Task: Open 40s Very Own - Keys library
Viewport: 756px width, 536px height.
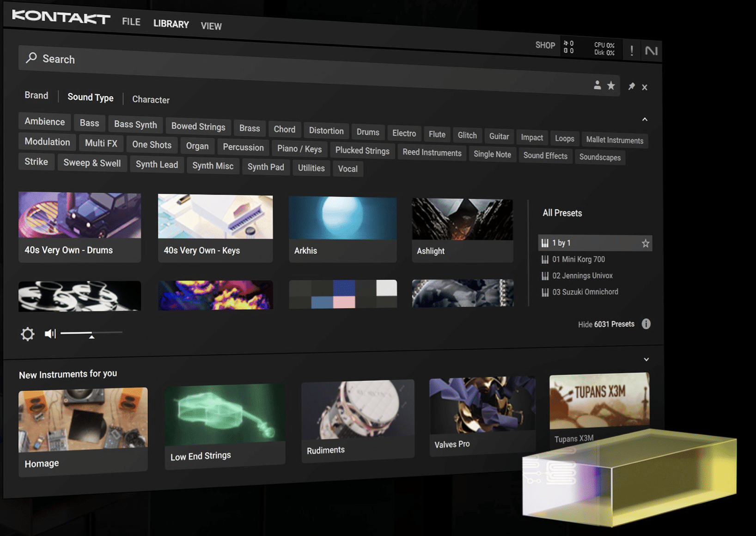Action: 215,228
